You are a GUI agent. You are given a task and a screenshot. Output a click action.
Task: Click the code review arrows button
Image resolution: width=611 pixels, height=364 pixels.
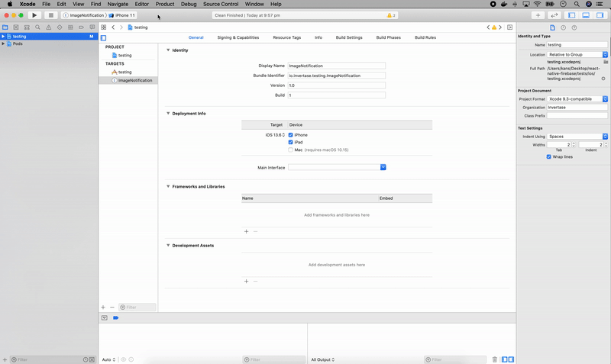[554, 15]
